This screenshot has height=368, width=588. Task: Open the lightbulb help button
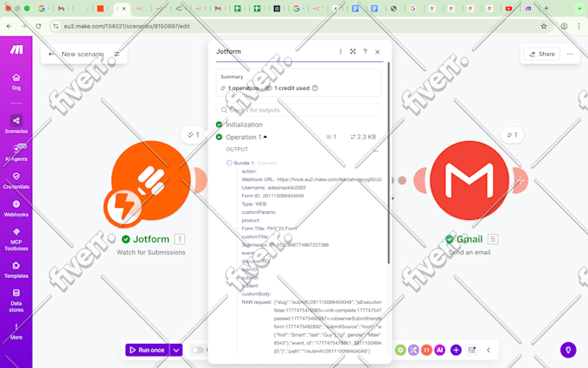tap(568, 350)
